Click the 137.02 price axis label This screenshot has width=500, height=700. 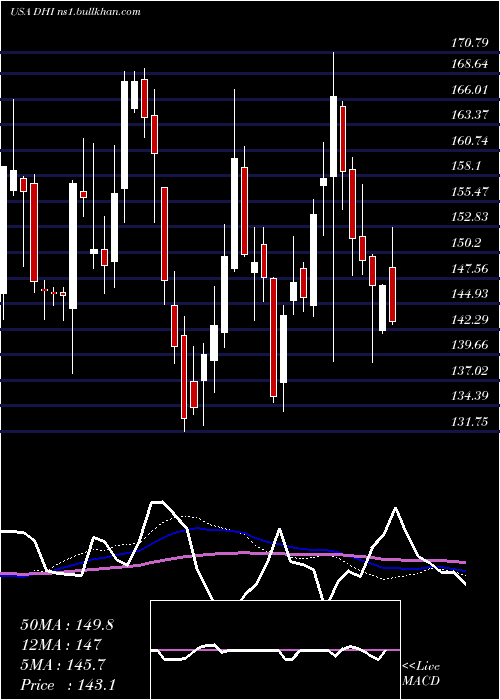[469, 371]
